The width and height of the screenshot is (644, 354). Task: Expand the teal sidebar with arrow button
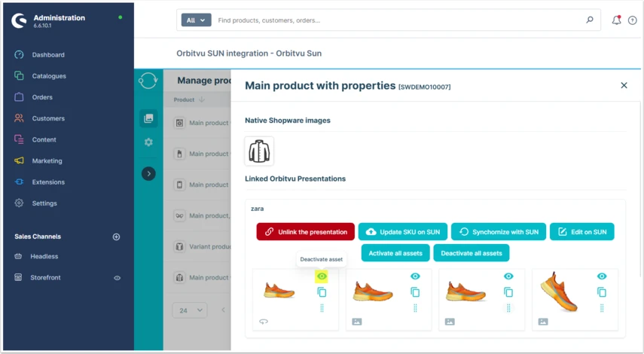148,174
